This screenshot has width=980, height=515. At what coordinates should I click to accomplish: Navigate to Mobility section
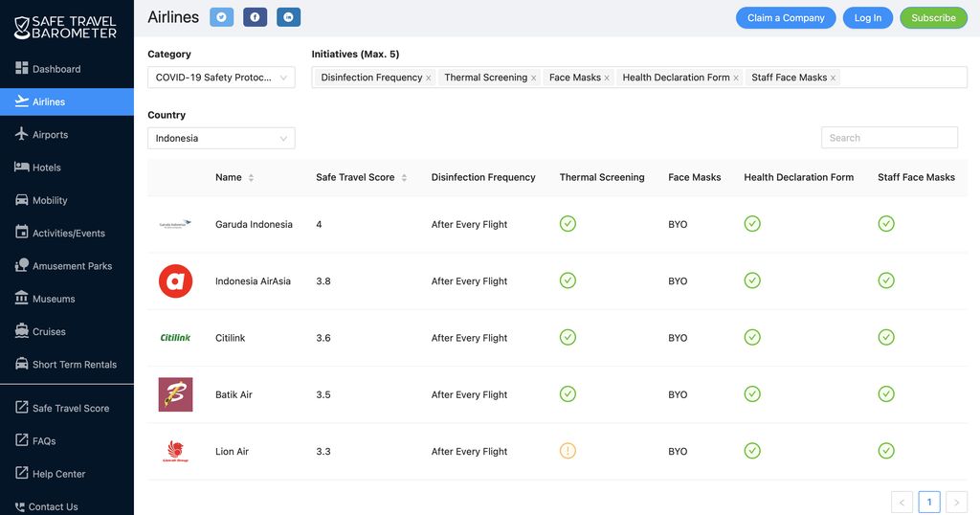[67, 200]
